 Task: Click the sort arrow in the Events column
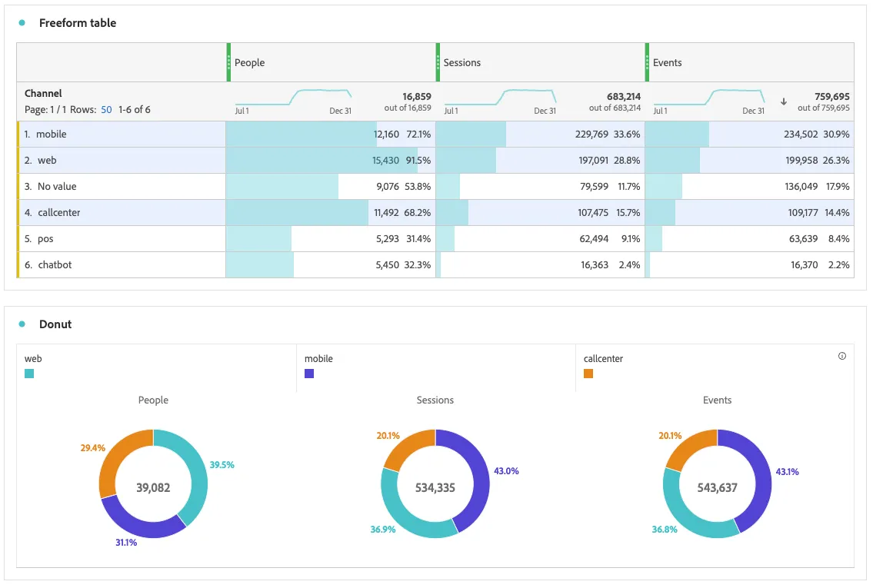(783, 101)
